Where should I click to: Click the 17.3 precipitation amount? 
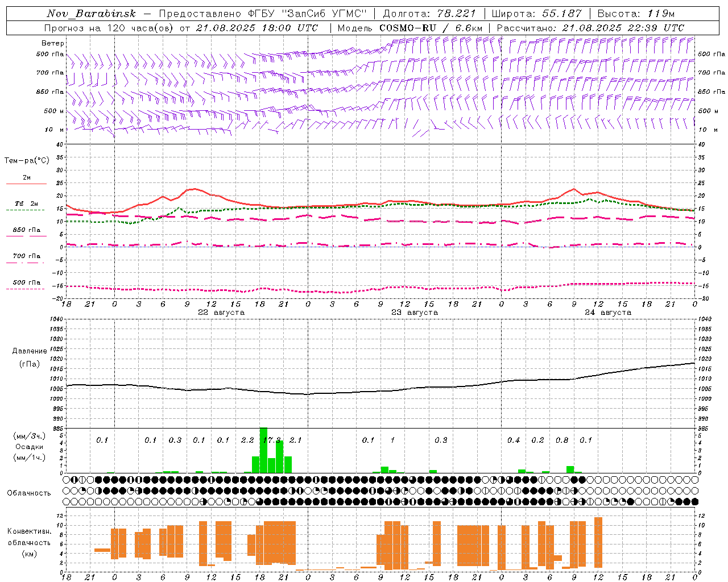point(271,440)
